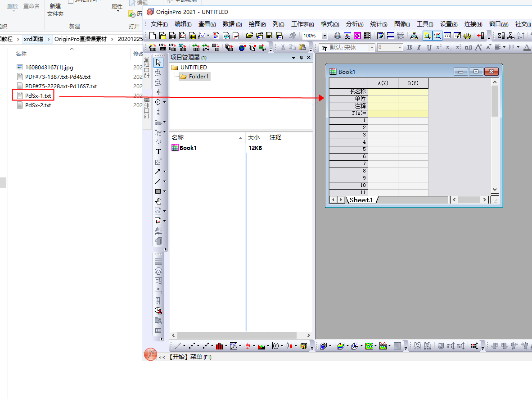Viewport: 532px width, 399px height.
Task: Open Project Manager panel options arrow
Action: tap(293, 57)
